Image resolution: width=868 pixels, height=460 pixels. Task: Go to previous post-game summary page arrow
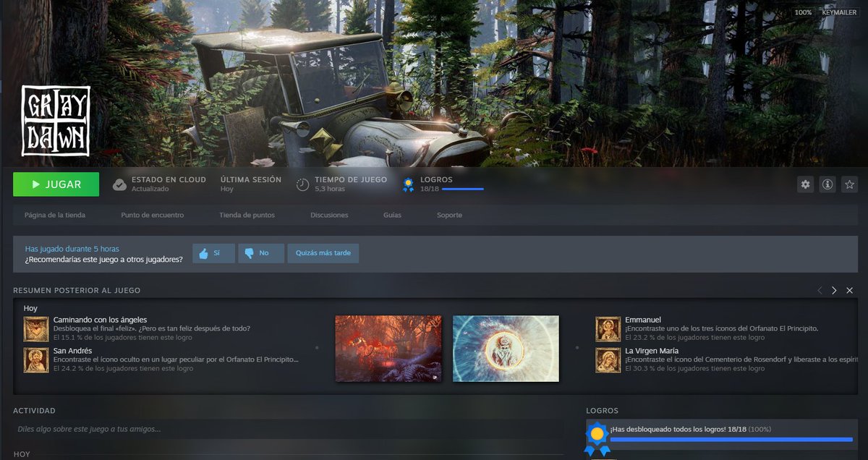(x=820, y=290)
